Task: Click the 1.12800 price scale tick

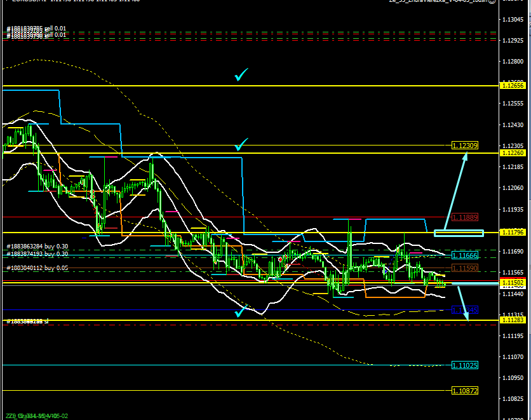Action: pos(513,62)
